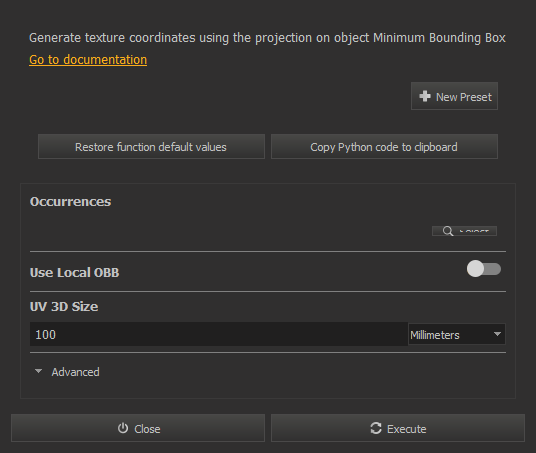Screen dimensions: 536x453
Task: Create a New Preset
Action: pyautogui.click(x=454, y=96)
